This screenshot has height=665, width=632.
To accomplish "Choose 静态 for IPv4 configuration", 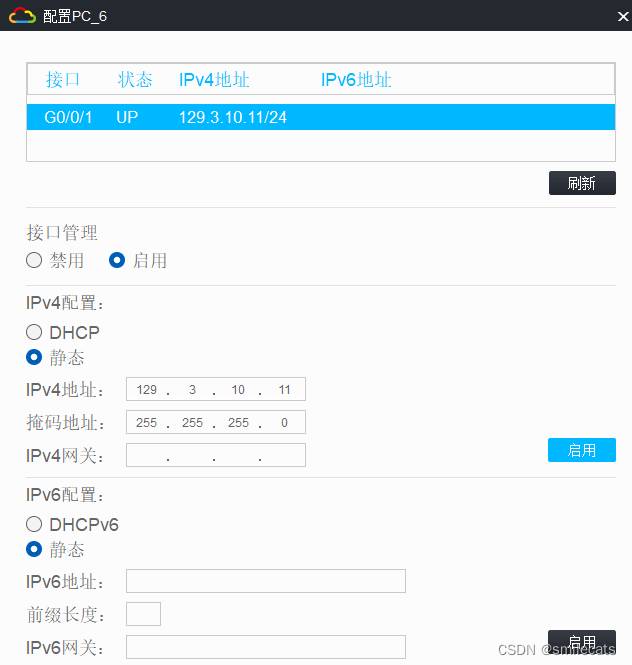I will pos(35,357).
